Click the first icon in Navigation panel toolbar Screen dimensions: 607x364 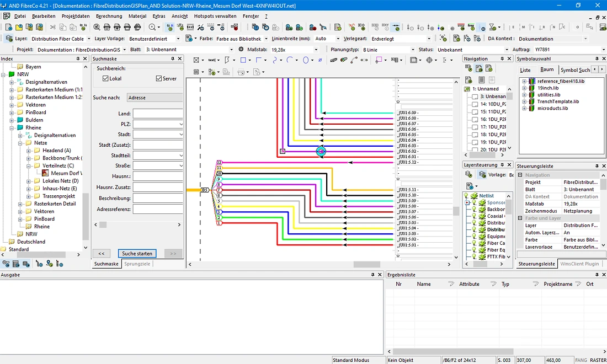pyautogui.click(x=468, y=68)
